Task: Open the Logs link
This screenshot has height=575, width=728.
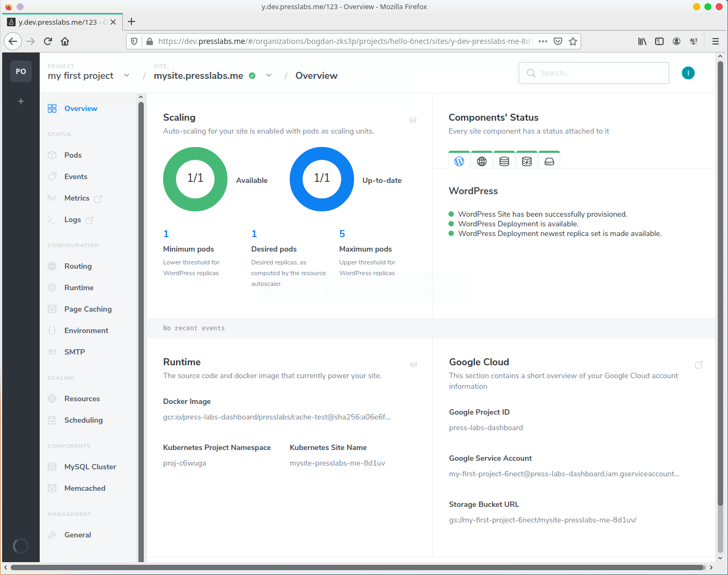Action: 72,219
